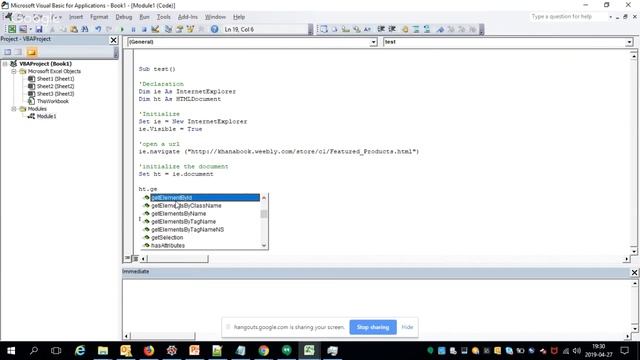Click Procedure View button at code window bottom
The height and width of the screenshot is (360, 640).
128,258
